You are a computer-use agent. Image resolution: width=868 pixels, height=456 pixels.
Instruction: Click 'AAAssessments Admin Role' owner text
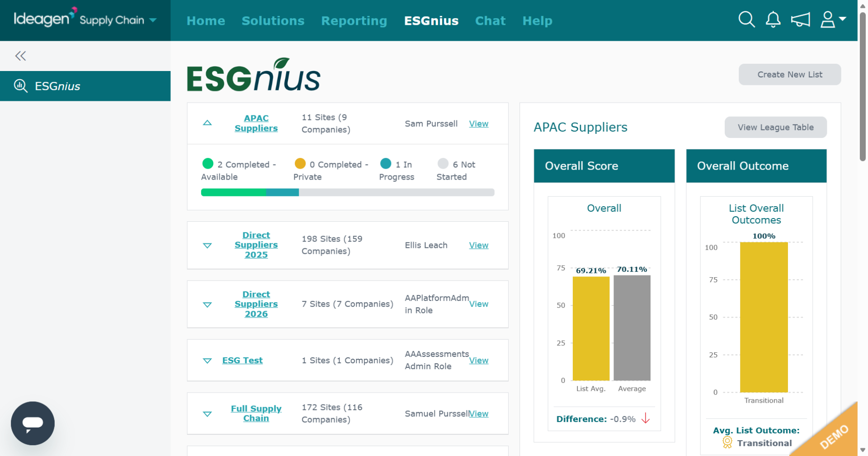pyautogui.click(x=437, y=360)
